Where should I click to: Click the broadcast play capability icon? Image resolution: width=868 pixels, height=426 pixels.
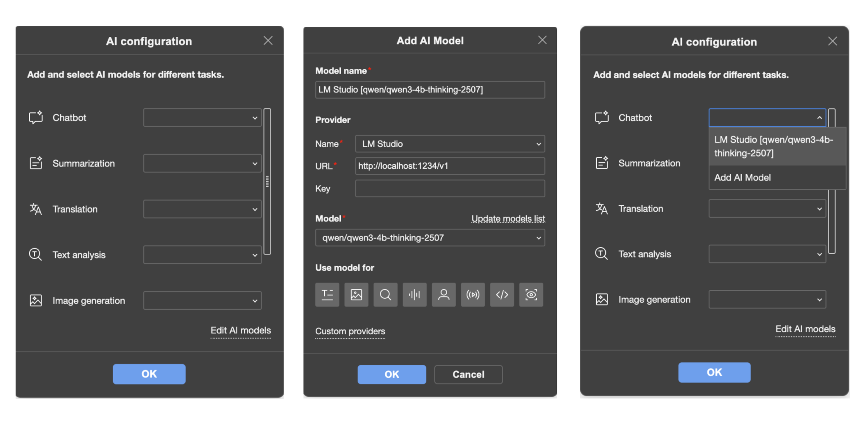coord(473,294)
